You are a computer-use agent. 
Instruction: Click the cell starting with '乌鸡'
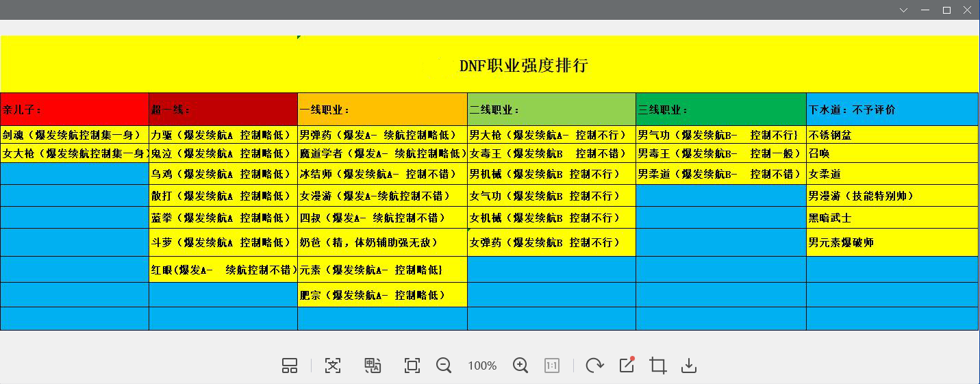click(x=223, y=174)
